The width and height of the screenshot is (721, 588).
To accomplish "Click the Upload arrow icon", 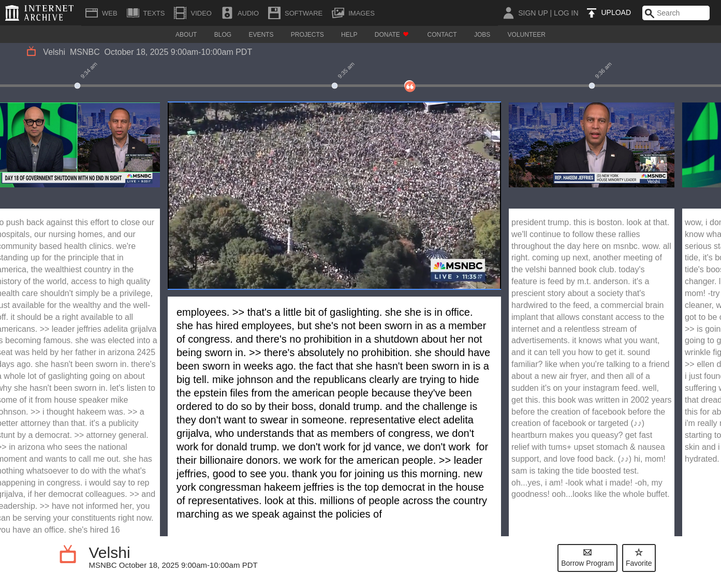I will 591,13.
